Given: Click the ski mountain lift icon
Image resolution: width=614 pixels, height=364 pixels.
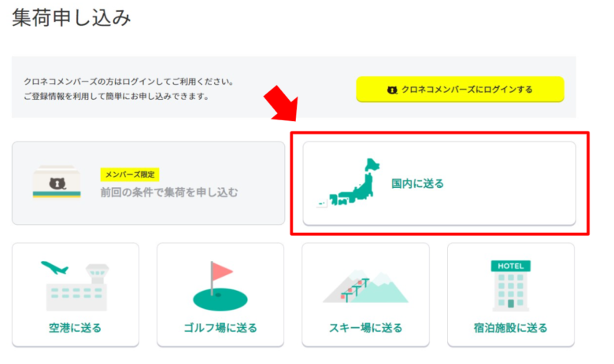Looking at the screenshot, I should [x=365, y=286].
